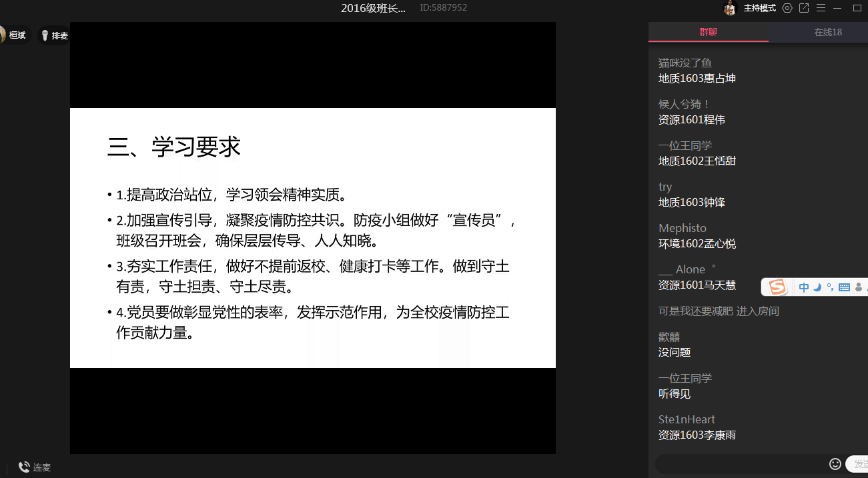Switch to the 在线18 tab
Screen dimensions: 868x478
[x=827, y=32]
